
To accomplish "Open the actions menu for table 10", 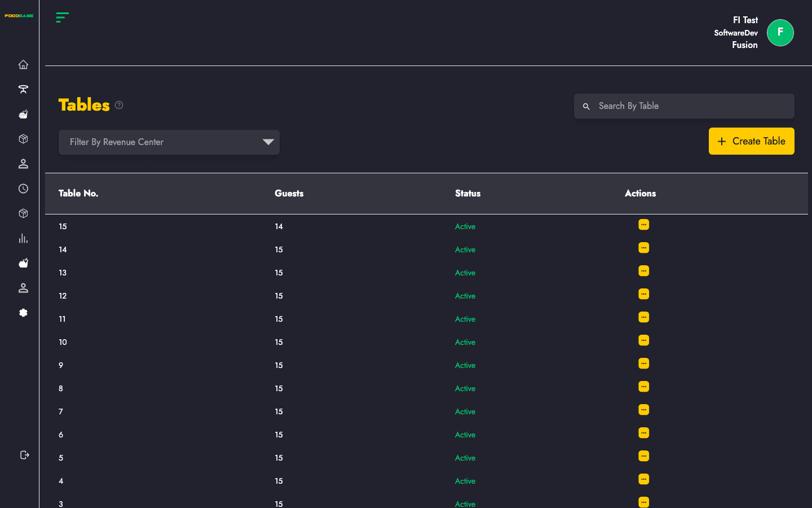I will pos(643,340).
